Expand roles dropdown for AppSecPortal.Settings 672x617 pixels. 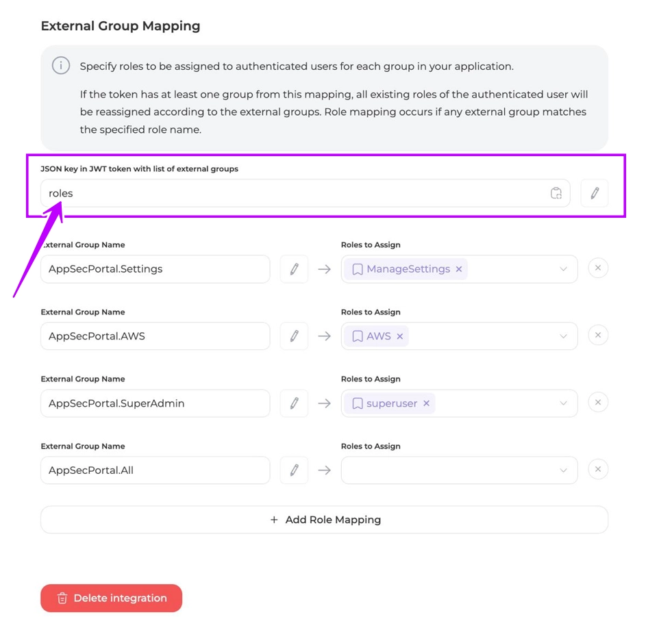click(x=563, y=269)
